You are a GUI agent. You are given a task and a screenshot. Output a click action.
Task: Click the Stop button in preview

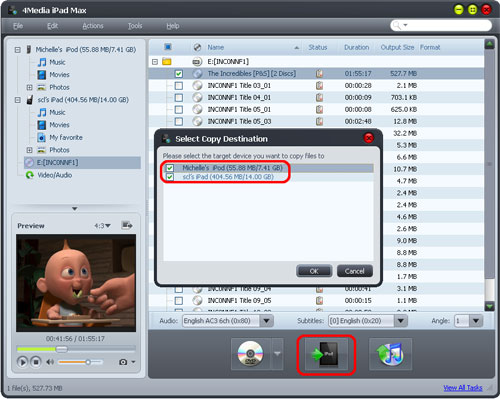point(36,362)
